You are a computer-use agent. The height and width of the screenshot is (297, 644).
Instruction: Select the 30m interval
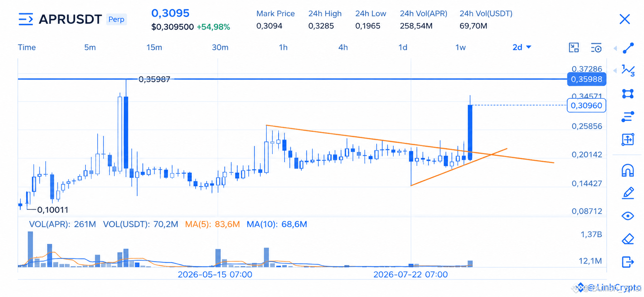220,47
